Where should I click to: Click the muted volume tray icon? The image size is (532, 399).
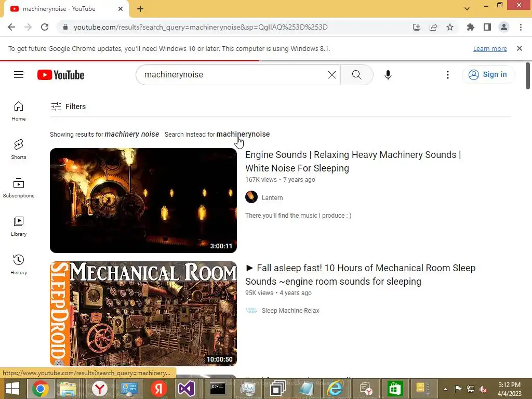pyautogui.click(x=483, y=389)
